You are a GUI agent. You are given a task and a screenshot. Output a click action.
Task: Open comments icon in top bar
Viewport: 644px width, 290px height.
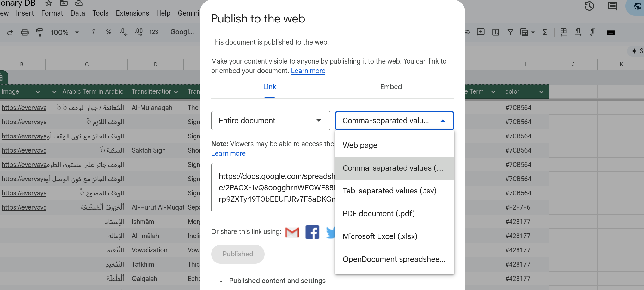(612, 6)
